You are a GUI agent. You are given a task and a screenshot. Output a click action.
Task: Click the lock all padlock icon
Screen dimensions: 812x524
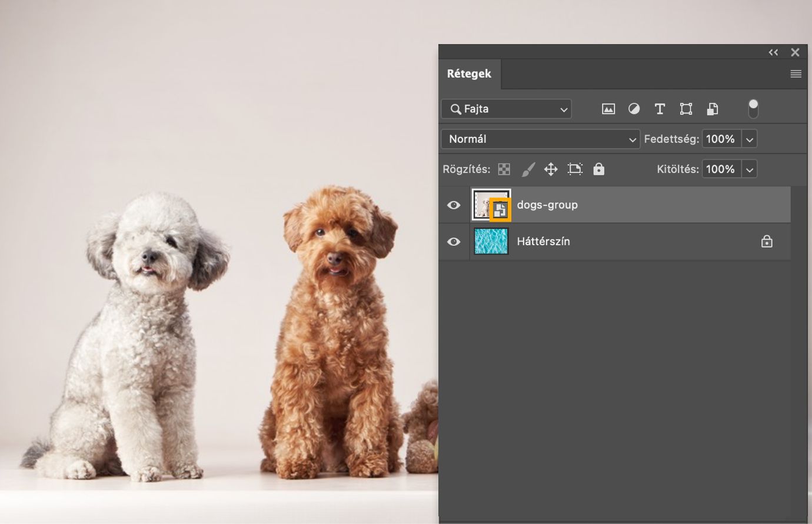pyautogui.click(x=599, y=169)
